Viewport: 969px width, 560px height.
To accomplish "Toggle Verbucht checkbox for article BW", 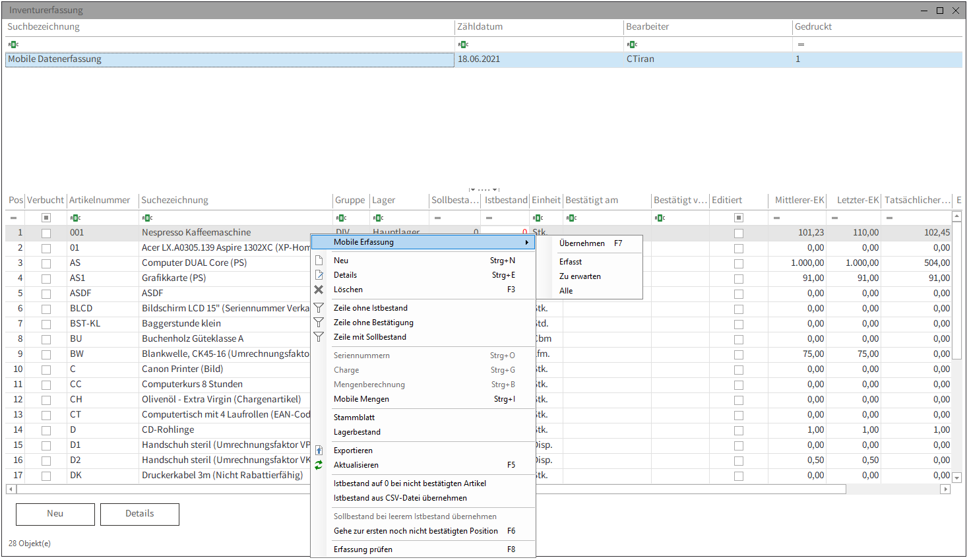I will point(46,355).
